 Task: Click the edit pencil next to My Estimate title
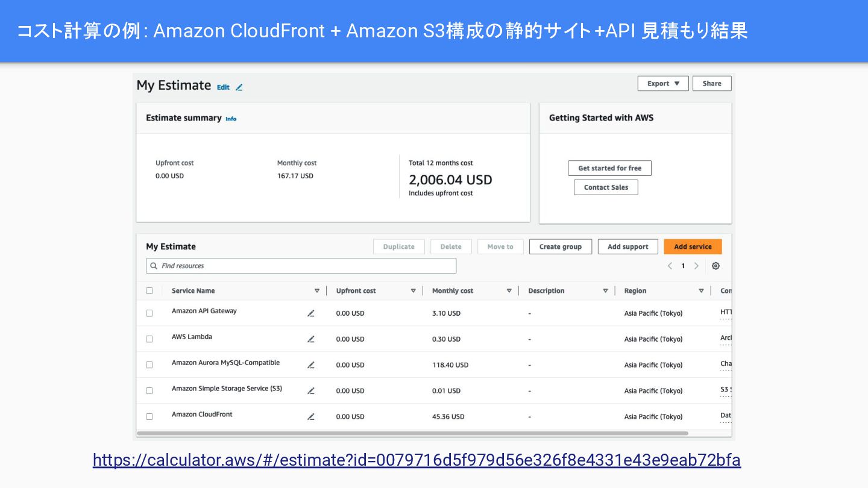[239, 87]
